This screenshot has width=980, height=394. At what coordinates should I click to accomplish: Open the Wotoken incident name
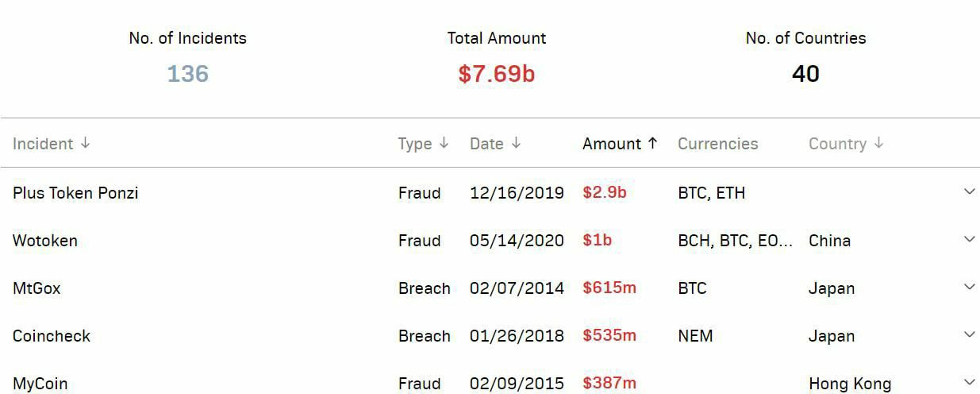pos(45,241)
